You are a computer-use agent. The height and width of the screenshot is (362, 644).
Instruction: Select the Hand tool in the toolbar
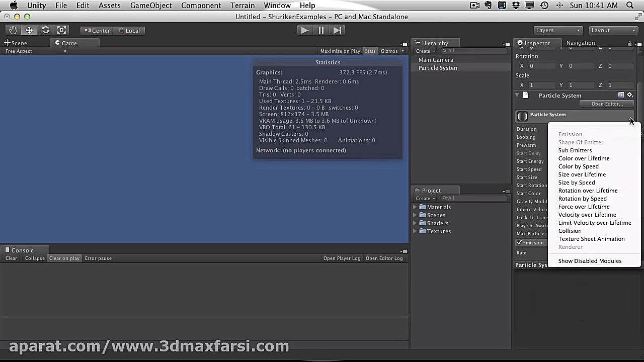pyautogui.click(x=13, y=30)
